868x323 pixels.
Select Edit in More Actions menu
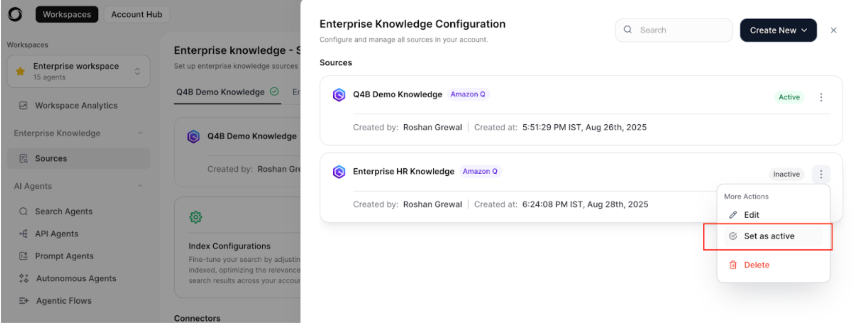751,215
